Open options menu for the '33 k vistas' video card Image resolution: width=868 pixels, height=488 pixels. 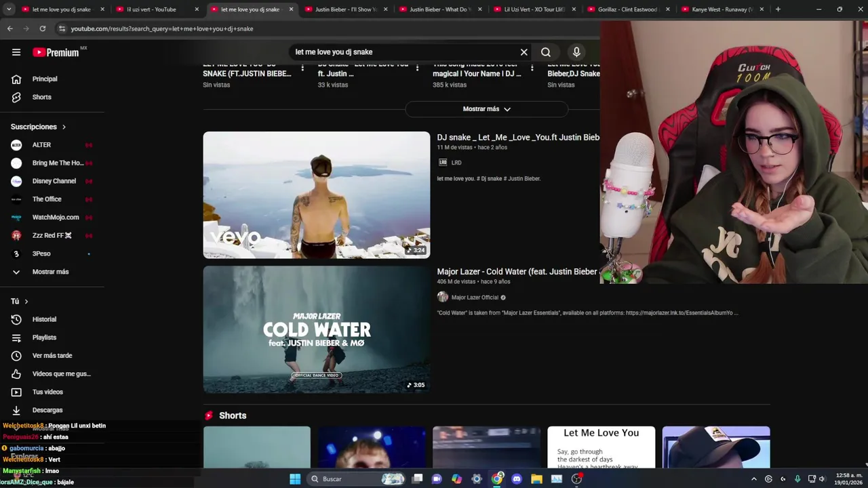[418, 68]
